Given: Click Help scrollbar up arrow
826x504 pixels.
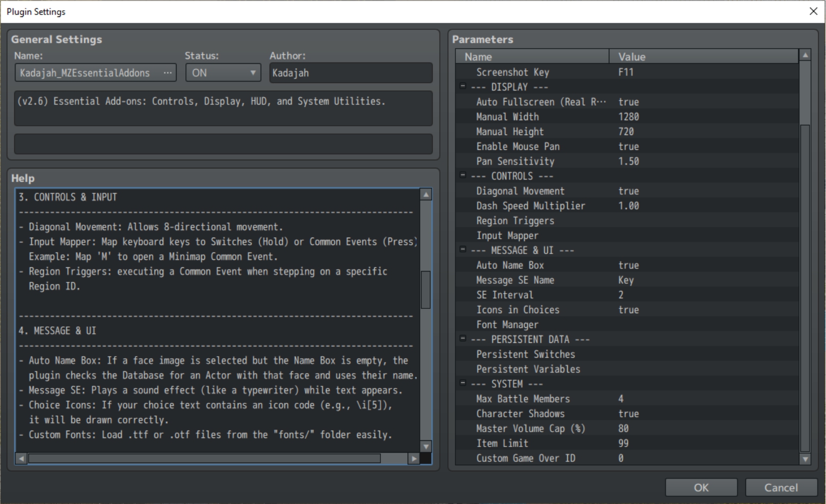Looking at the screenshot, I should [x=426, y=195].
